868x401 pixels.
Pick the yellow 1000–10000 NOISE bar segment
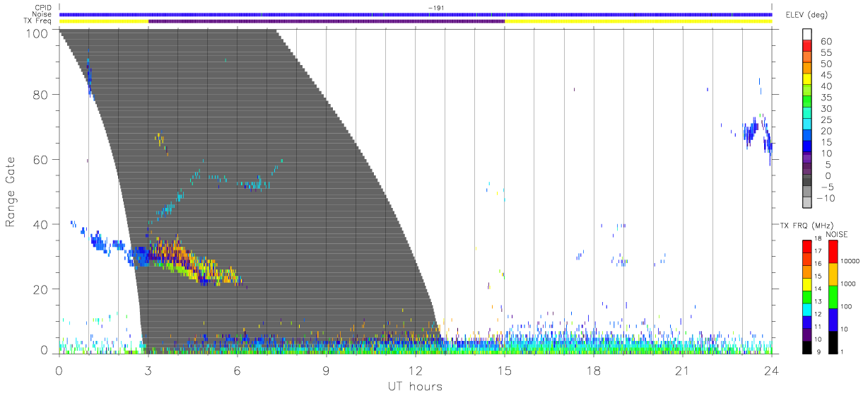point(834,274)
